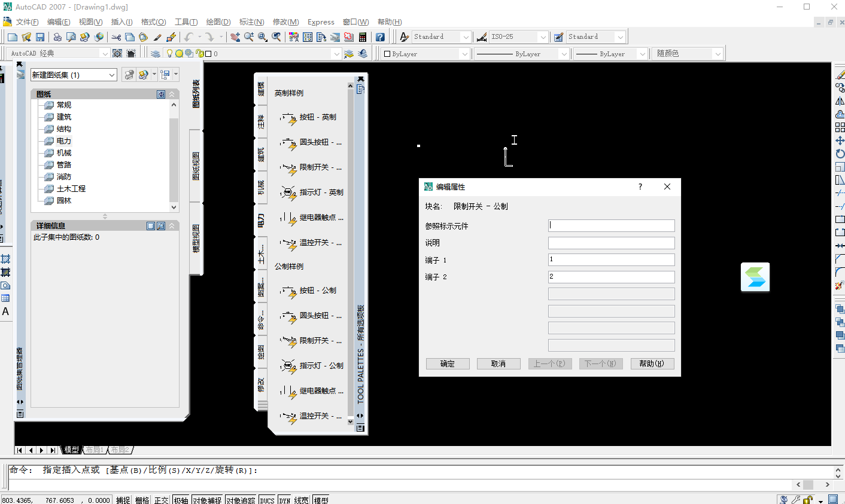Toggle 栅格 grid display in status bar
Screen dimensions: 845x504
(142, 500)
